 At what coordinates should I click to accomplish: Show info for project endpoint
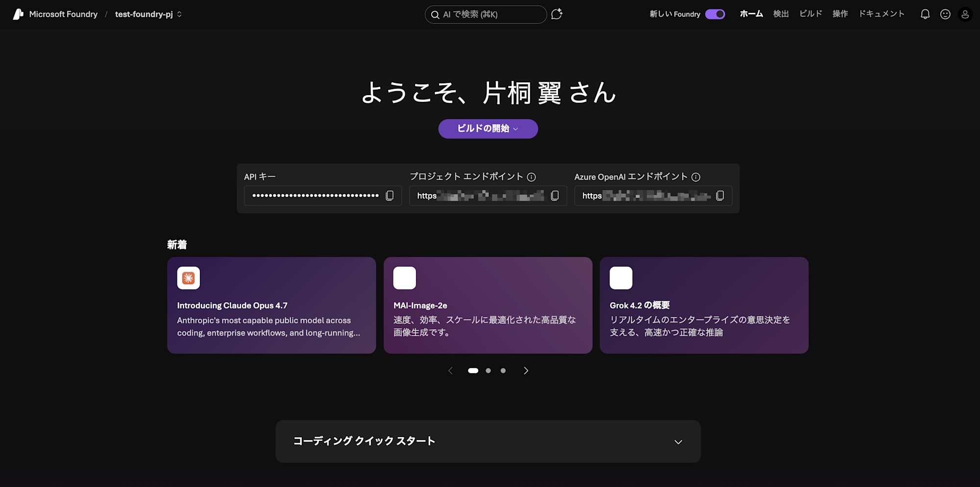(x=531, y=177)
